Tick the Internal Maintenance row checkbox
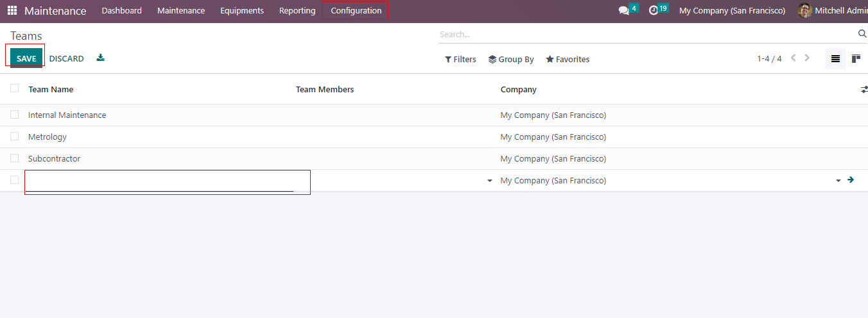The image size is (868, 318). click(15, 115)
